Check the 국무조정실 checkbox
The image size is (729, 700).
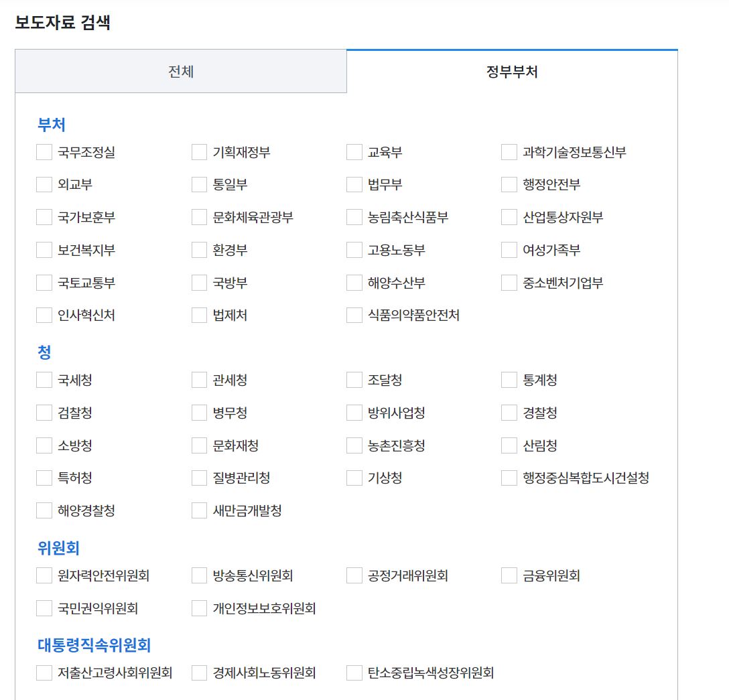coord(44,152)
